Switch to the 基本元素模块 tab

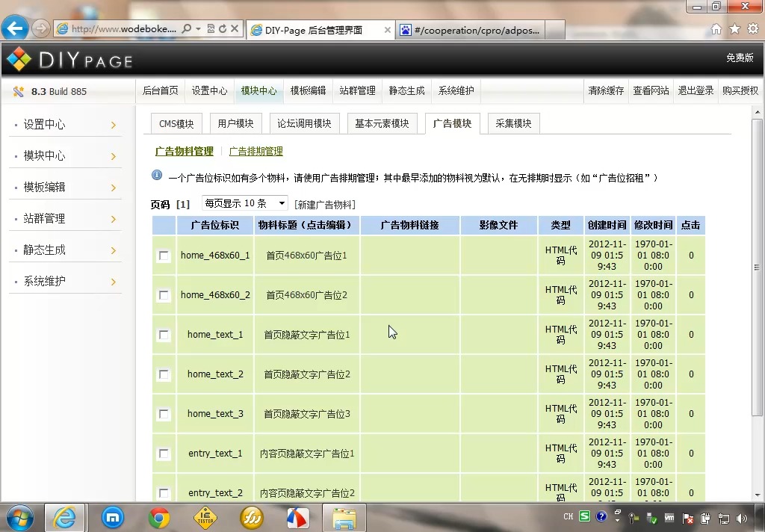(x=382, y=123)
